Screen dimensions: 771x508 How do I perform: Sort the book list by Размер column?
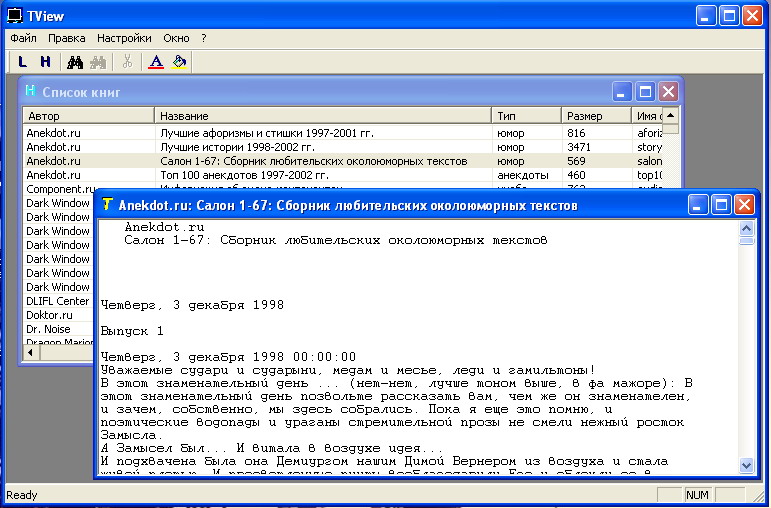pos(596,116)
